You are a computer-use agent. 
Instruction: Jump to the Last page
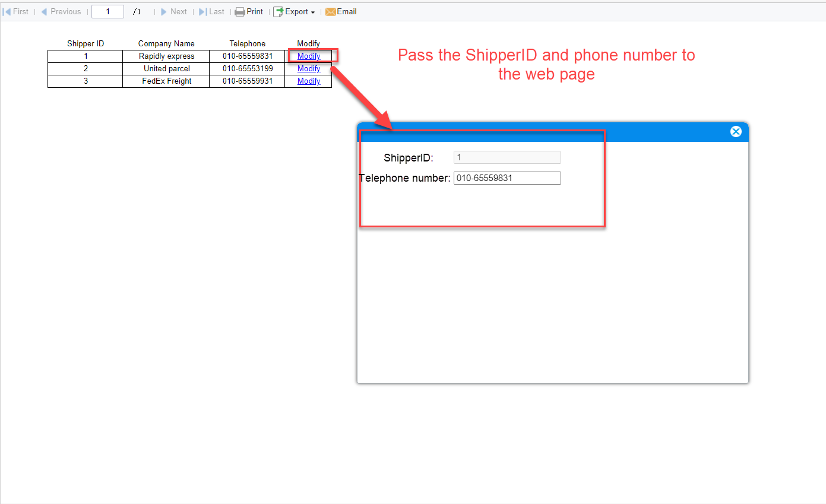coord(211,11)
